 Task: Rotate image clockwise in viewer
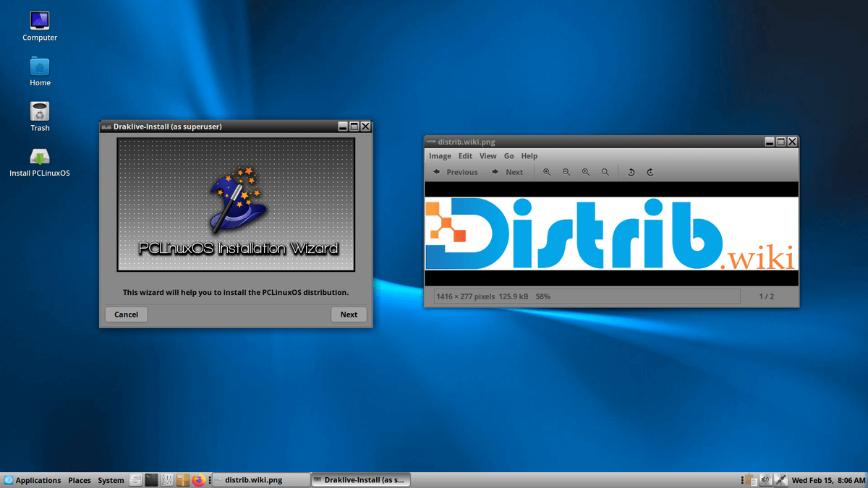650,172
